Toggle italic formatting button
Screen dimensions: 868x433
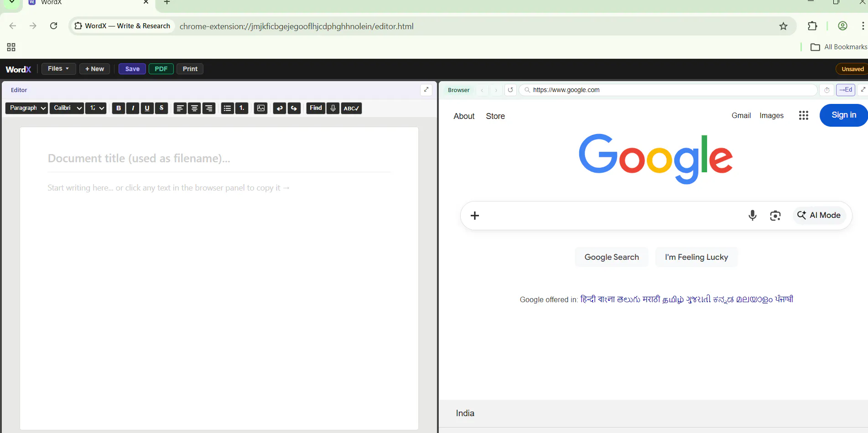coord(133,108)
